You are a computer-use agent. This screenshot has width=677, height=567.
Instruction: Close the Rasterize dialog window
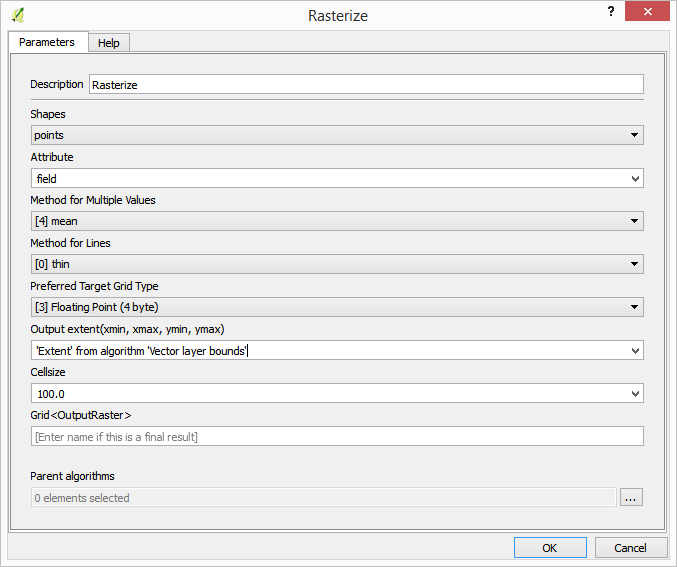(x=647, y=12)
